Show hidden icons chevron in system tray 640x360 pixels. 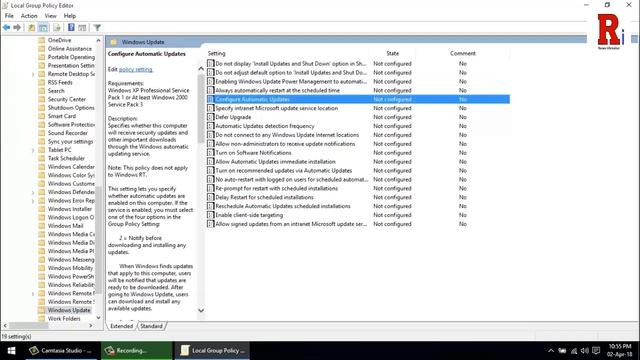click(551, 351)
